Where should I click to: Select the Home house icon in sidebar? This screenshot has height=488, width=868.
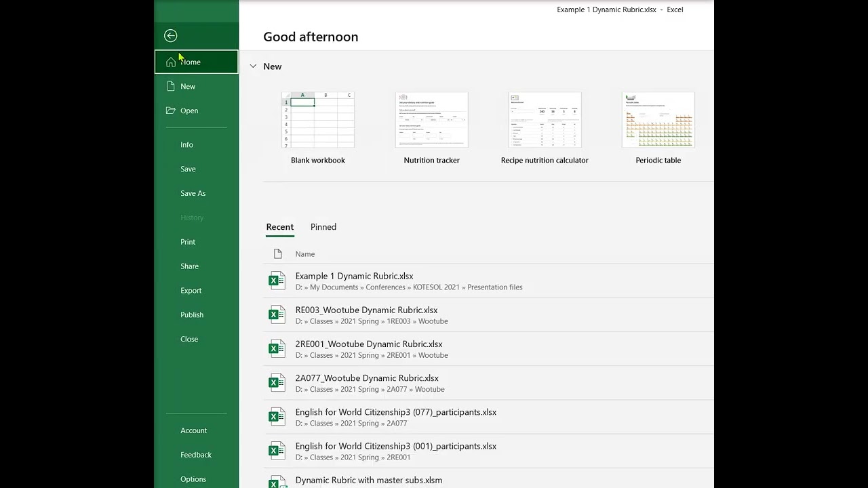pos(171,62)
